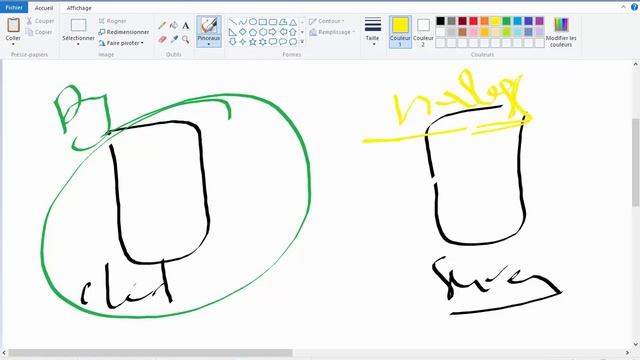Select the Fill with color bucket tool
This screenshot has height=360, width=640.
pos(174,26)
